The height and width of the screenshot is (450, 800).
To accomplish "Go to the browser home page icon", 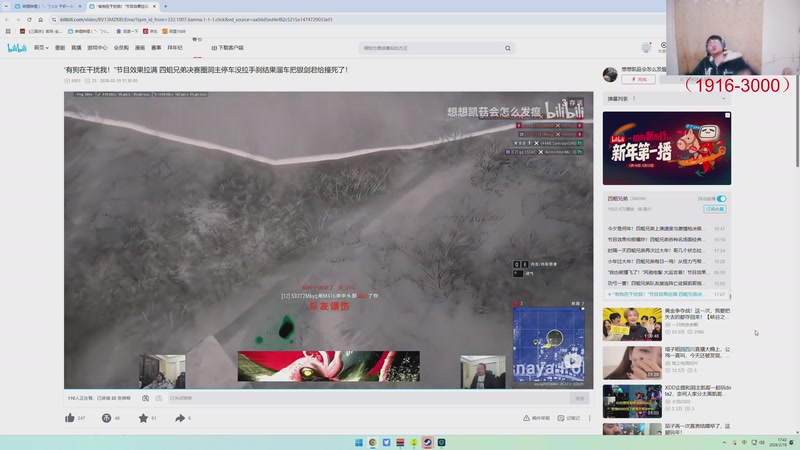I will pyautogui.click(x=40, y=19).
